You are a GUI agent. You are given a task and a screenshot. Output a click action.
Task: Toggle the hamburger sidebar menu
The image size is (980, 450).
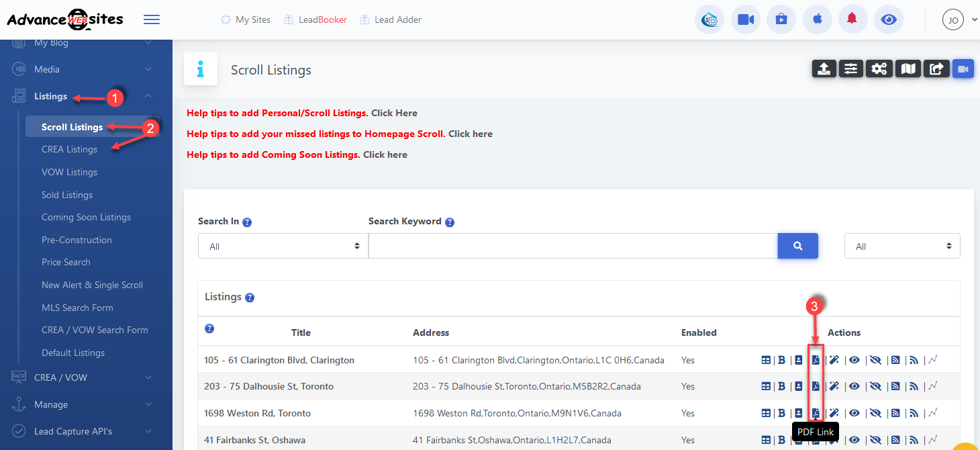[152, 19]
